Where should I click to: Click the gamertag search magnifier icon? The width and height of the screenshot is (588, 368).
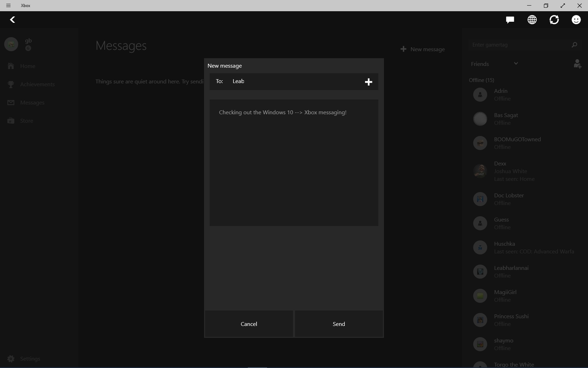pyautogui.click(x=574, y=45)
